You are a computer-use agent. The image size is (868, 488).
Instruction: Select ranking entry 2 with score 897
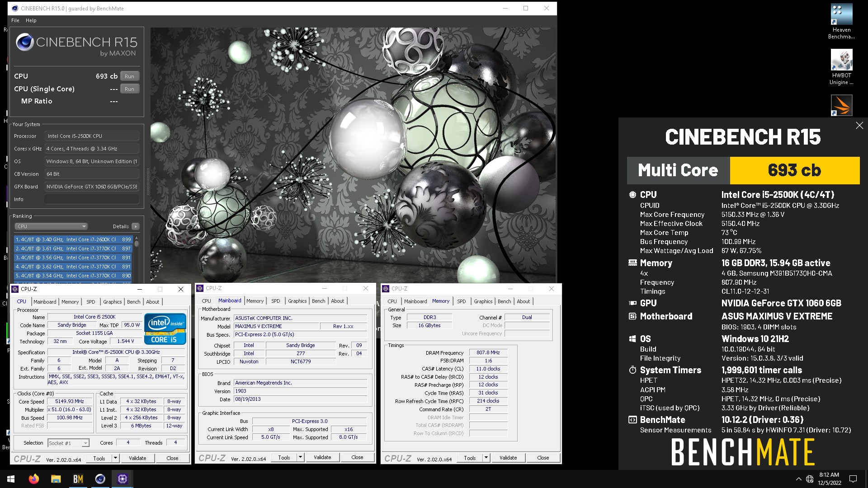click(73, 249)
